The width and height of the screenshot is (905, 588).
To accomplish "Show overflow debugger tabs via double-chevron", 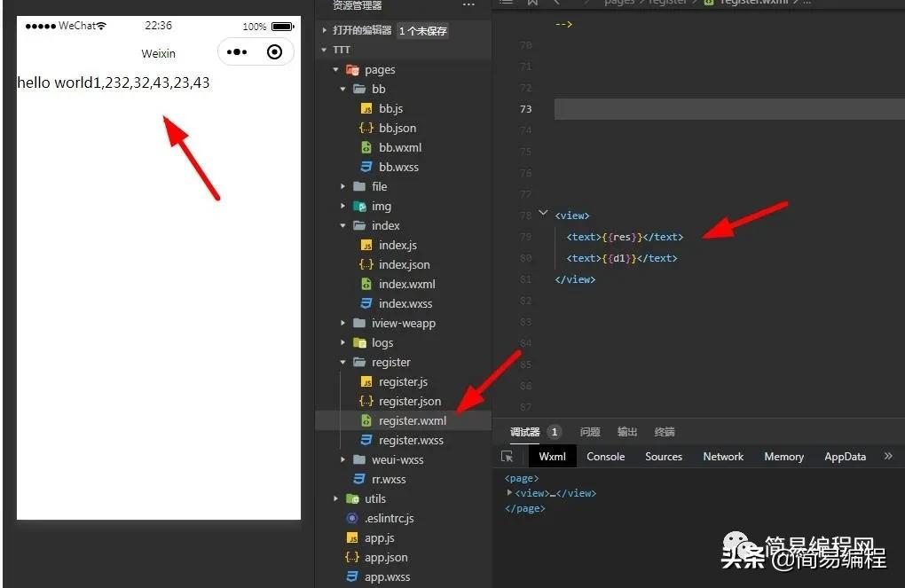I will pos(888,456).
